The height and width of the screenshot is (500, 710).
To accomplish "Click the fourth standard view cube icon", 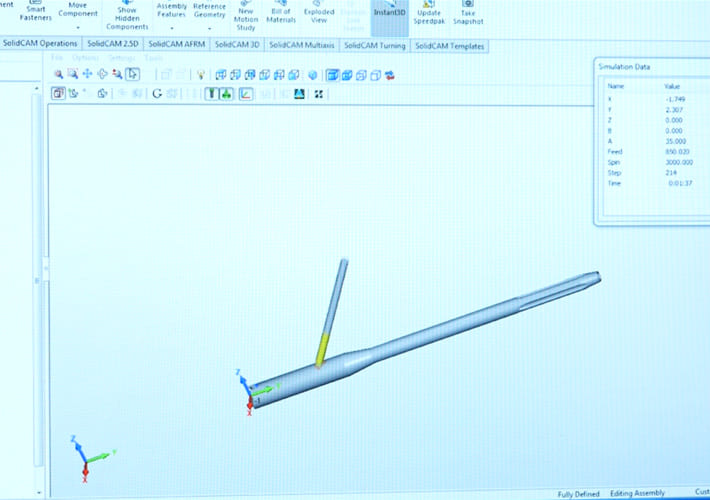I will click(264, 75).
